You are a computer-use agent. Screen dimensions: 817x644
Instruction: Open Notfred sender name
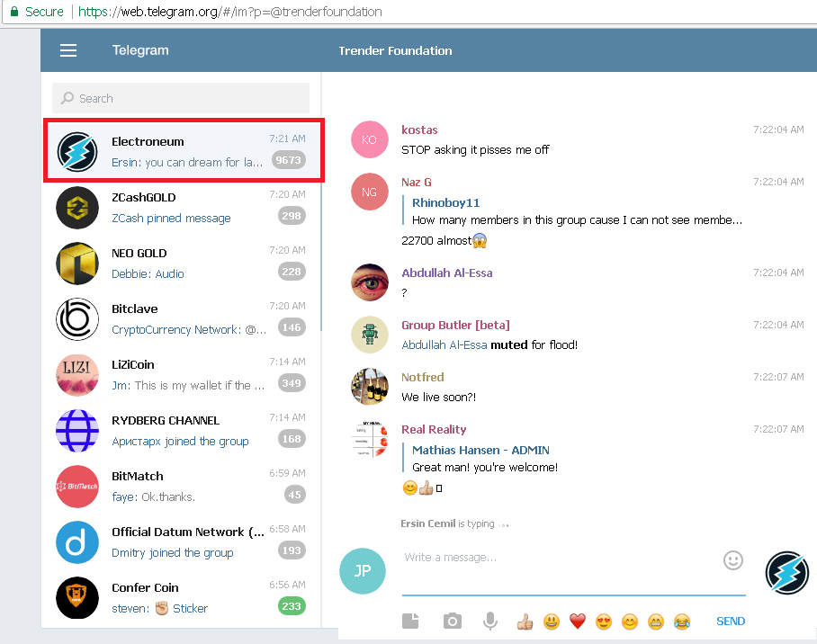423,377
